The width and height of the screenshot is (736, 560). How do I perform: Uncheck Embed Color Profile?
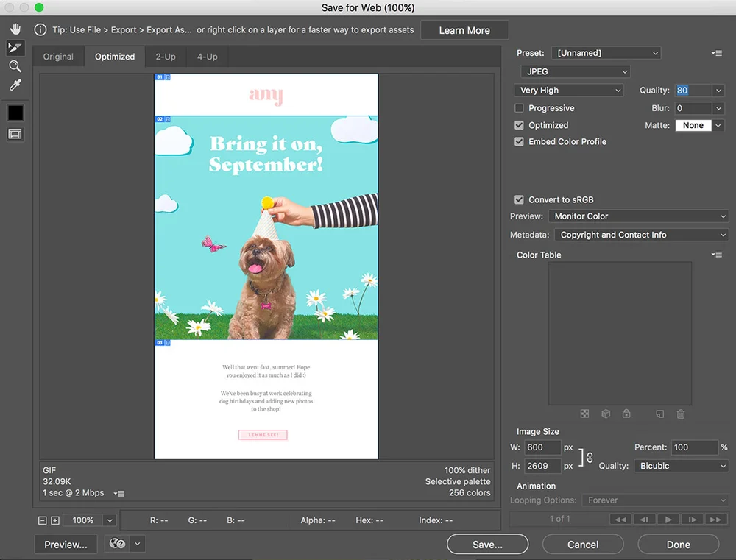point(520,141)
